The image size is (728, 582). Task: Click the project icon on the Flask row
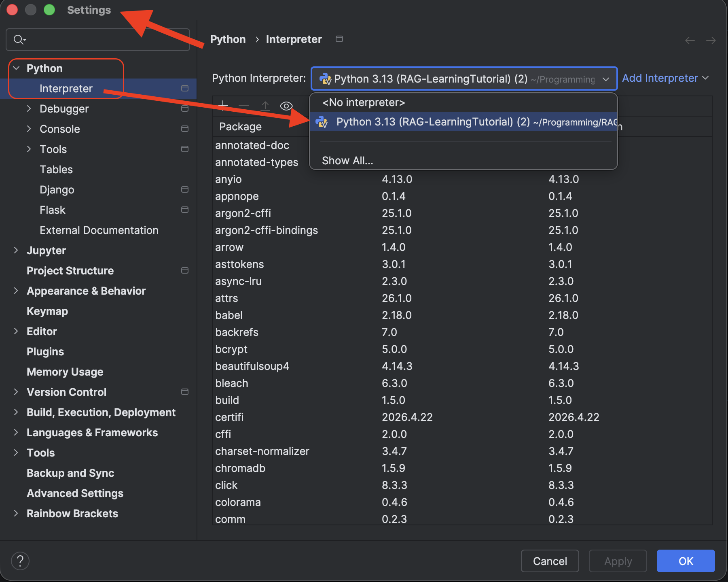point(185,210)
